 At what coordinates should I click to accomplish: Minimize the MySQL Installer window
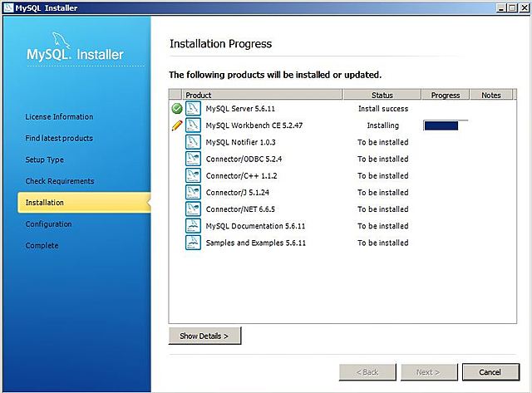501,7
